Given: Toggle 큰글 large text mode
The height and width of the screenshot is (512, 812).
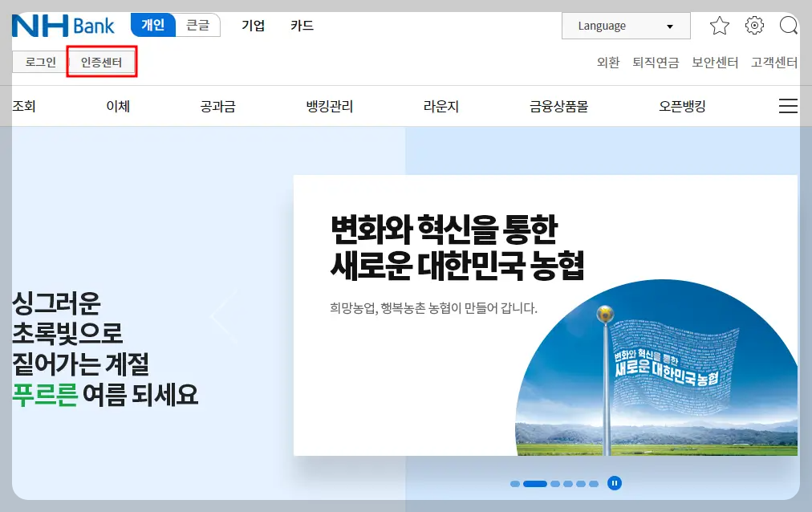Looking at the screenshot, I should [198, 25].
